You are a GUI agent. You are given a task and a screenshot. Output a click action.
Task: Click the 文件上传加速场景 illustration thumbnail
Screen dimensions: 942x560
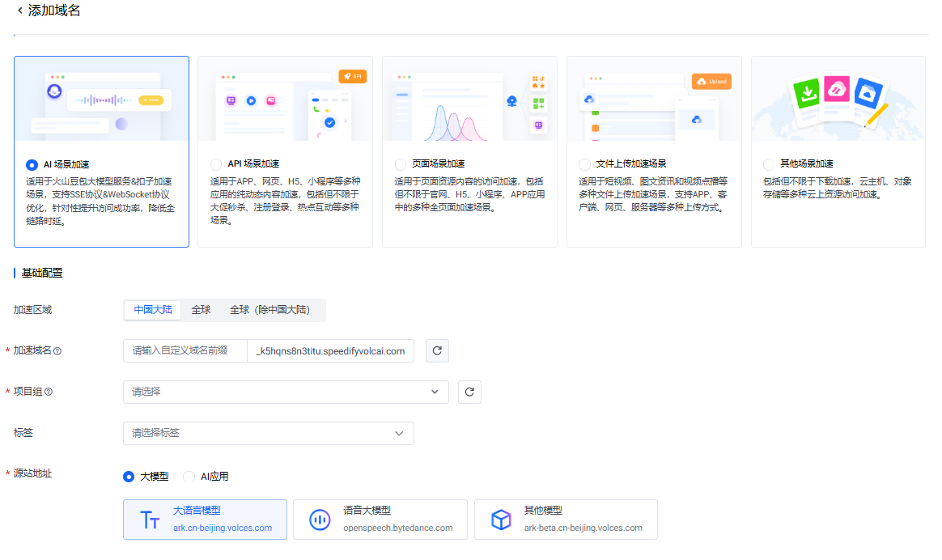654,99
